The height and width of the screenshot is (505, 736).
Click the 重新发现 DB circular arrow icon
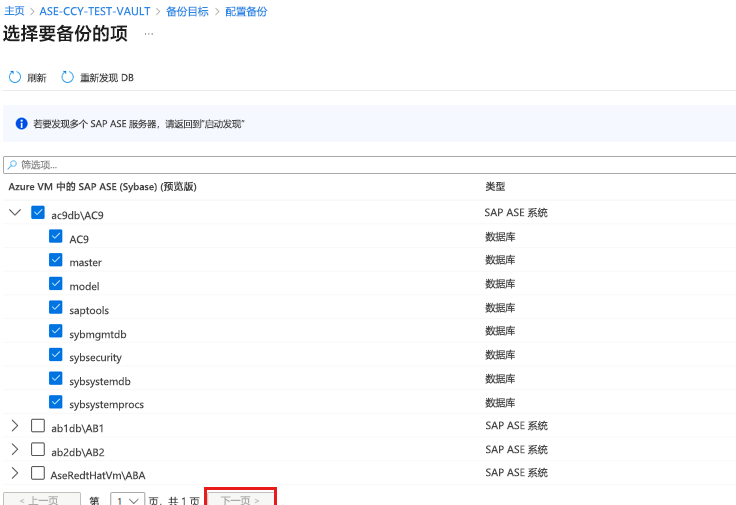pos(68,77)
